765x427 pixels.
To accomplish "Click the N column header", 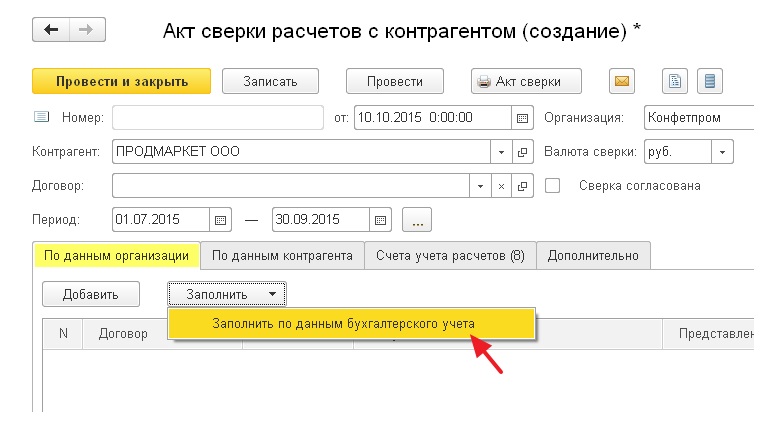I will click(x=63, y=334).
